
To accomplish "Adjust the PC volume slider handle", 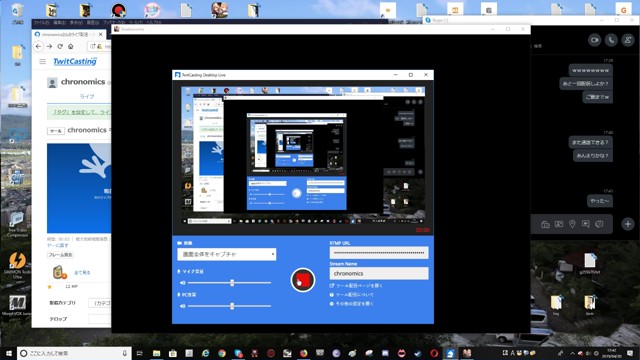I will [x=232, y=306].
